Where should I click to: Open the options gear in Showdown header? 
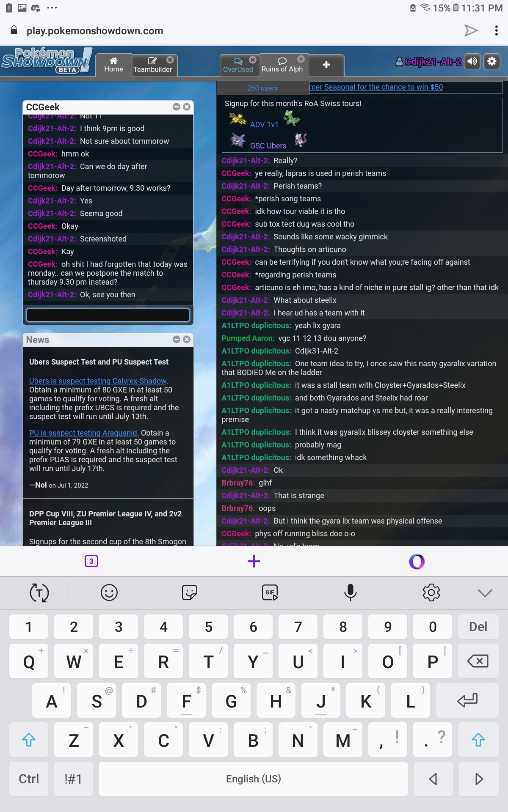pyautogui.click(x=492, y=61)
